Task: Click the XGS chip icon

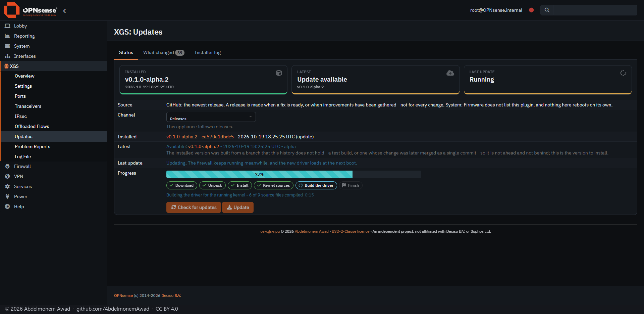Action: point(6,66)
